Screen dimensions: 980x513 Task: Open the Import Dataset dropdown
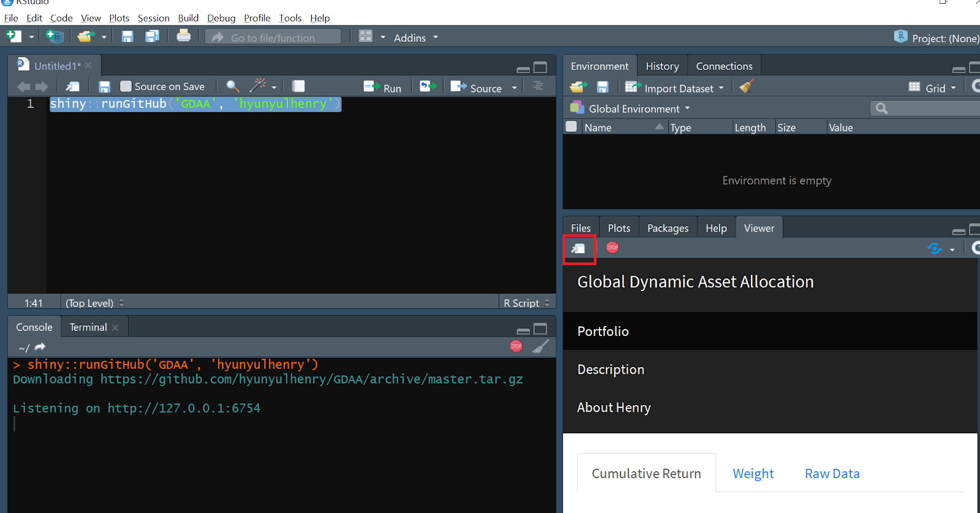(674, 88)
